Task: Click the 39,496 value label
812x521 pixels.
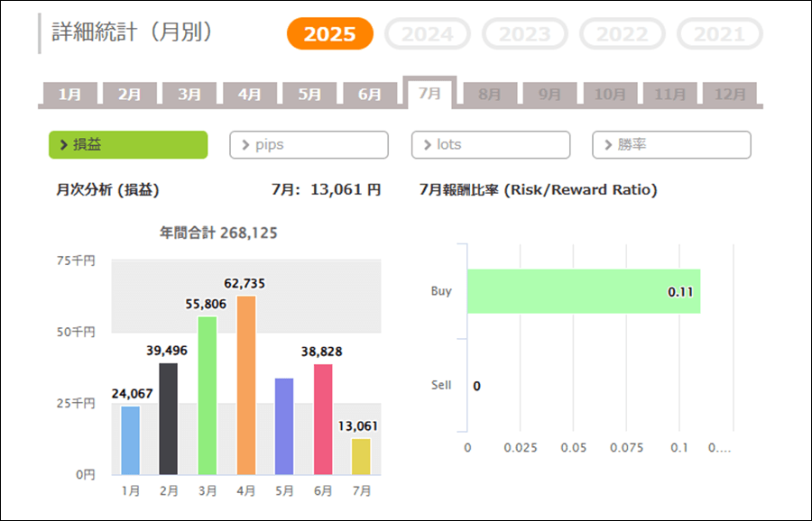Action: click(x=167, y=351)
